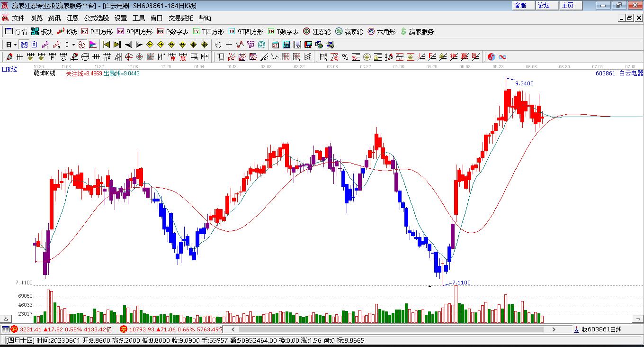Screen dimensions: 644x347
Task: Open the 资讯 menu
Action: [54, 18]
